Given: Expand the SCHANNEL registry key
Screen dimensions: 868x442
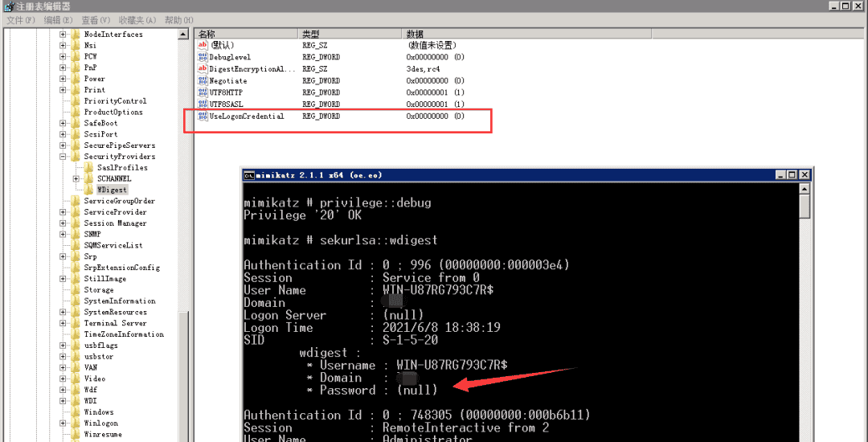Looking at the screenshot, I should click(x=76, y=178).
